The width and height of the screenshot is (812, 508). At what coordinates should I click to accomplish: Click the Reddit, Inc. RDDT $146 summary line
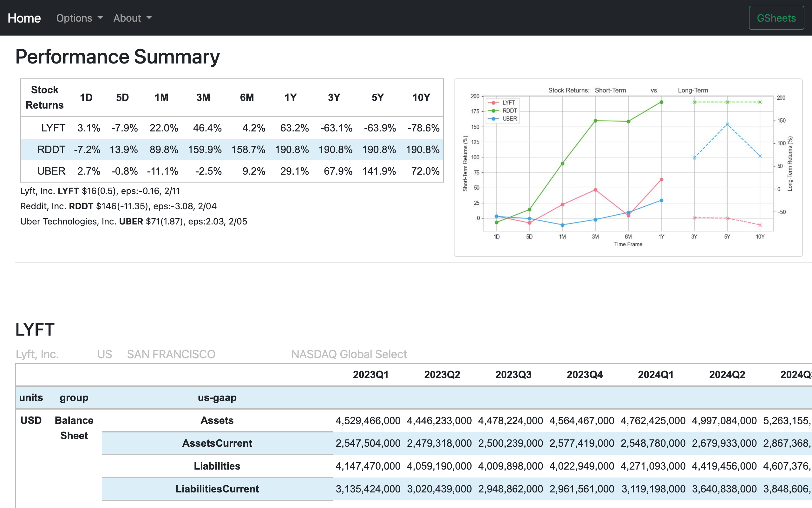click(118, 206)
